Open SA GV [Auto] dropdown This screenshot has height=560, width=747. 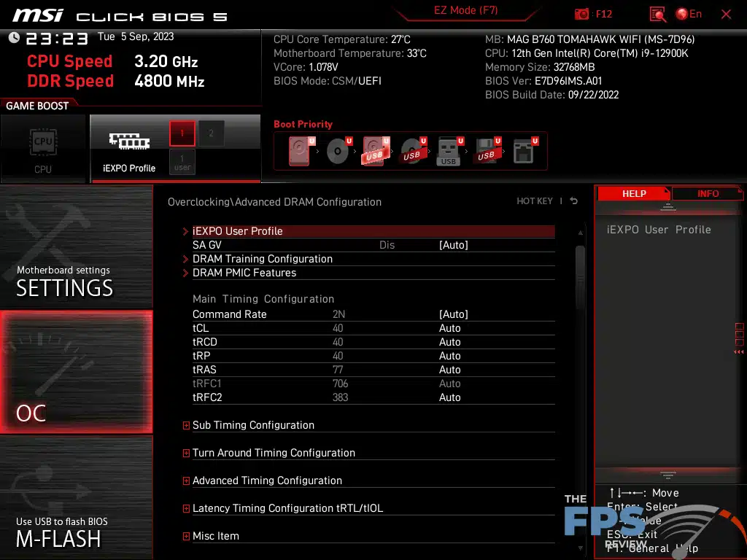click(x=454, y=245)
